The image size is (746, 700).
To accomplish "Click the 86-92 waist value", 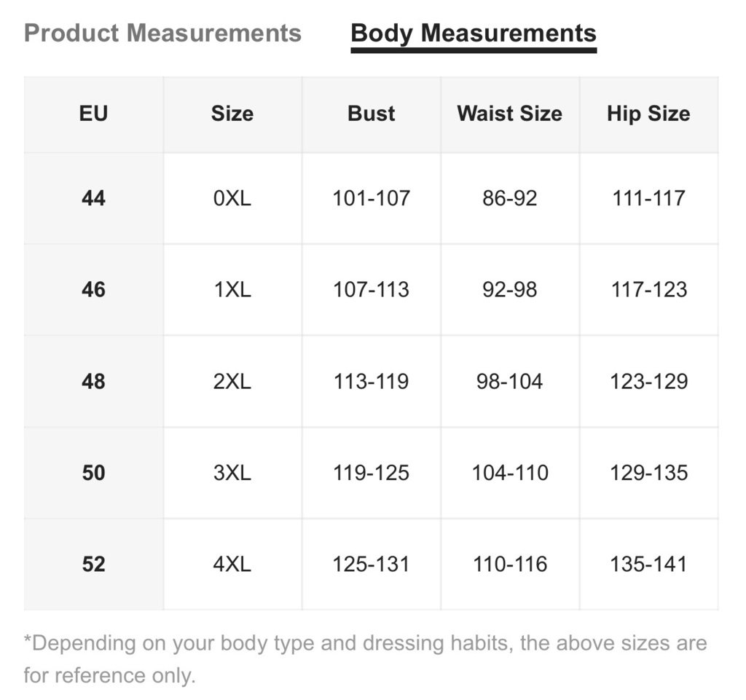I will coord(510,198).
